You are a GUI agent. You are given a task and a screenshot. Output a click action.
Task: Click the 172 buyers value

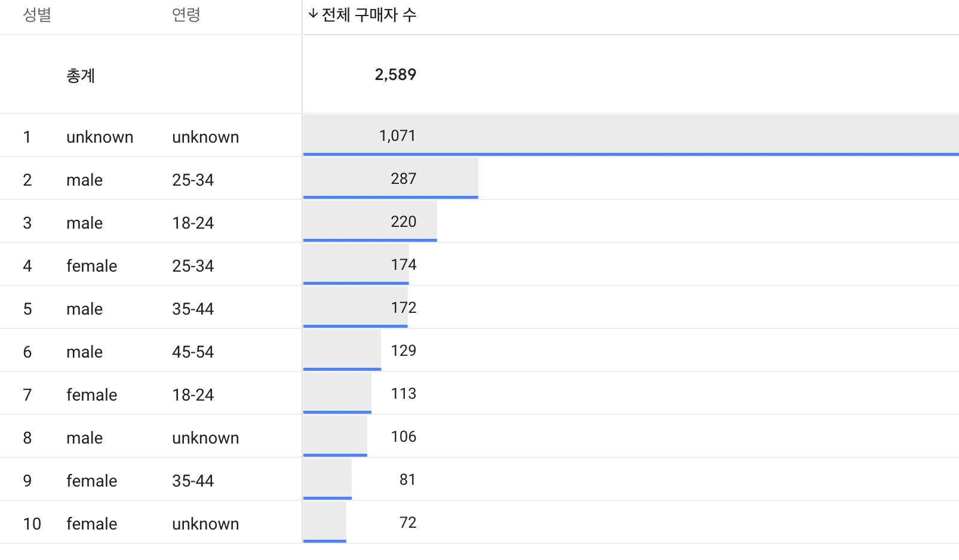(403, 307)
